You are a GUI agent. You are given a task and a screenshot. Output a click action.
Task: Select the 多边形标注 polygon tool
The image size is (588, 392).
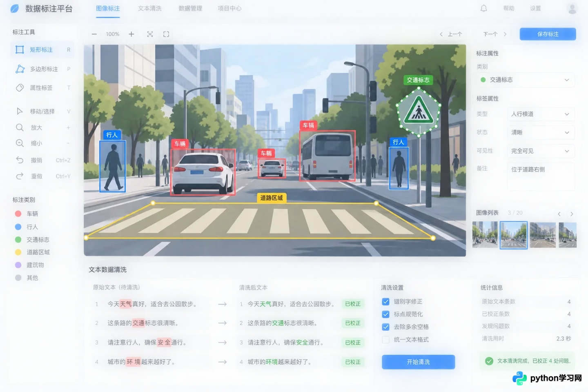pos(42,69)
